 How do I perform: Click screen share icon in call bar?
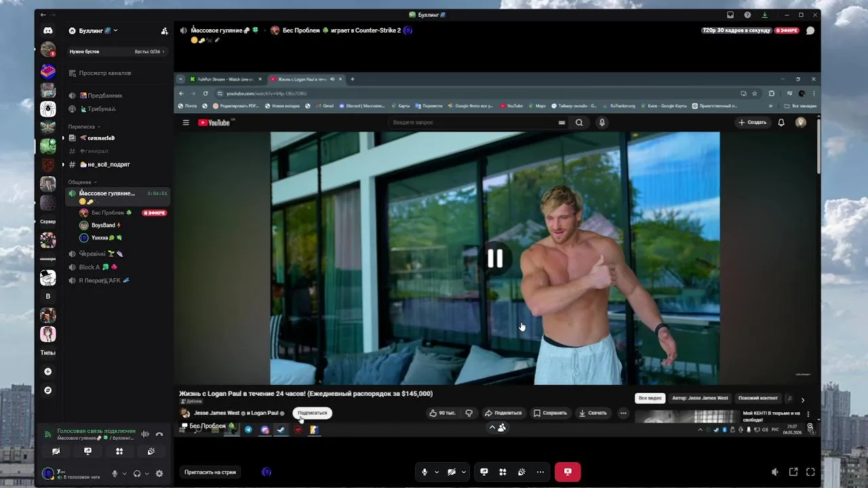[484, 472]
